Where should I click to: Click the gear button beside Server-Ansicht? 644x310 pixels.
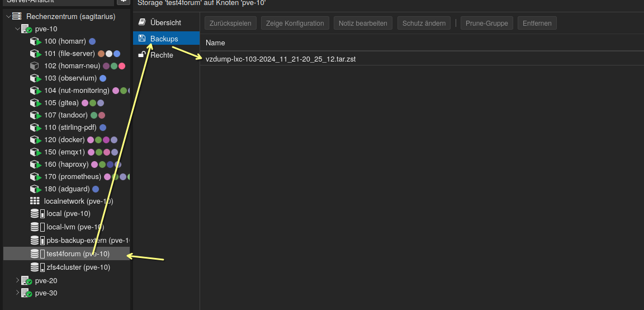pos(123,1)
